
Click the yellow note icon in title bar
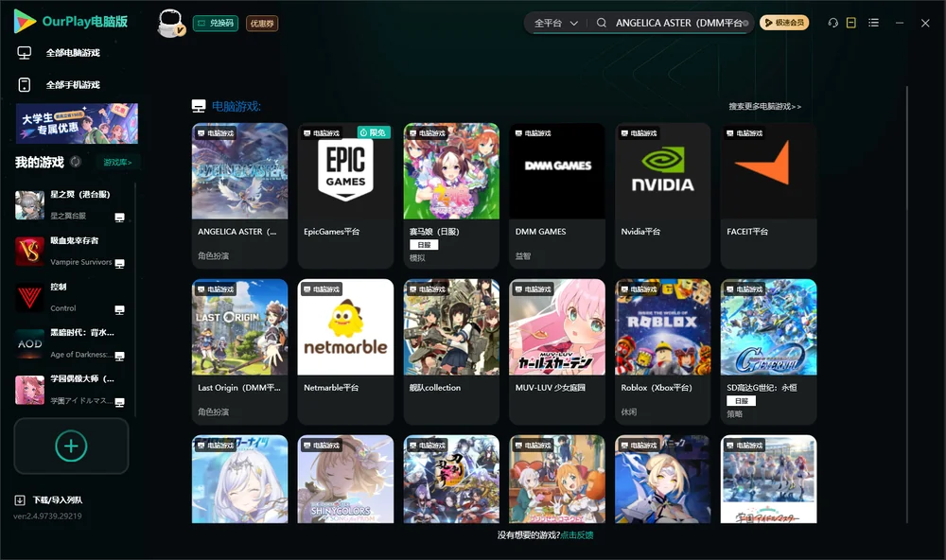click(x=851, y=23)
